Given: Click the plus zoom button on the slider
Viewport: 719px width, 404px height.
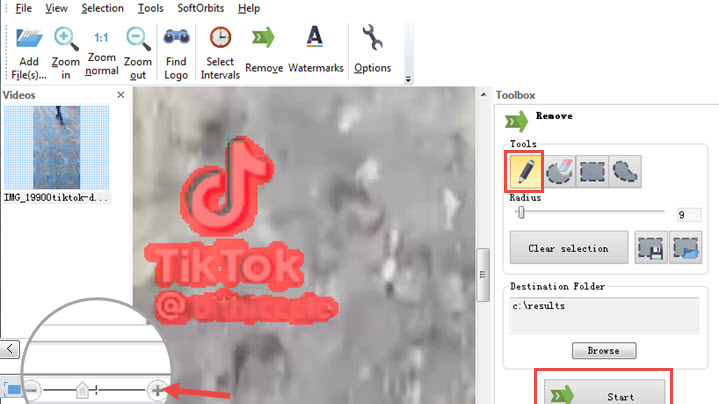Looking at the screenshot, I should [157, 390].
